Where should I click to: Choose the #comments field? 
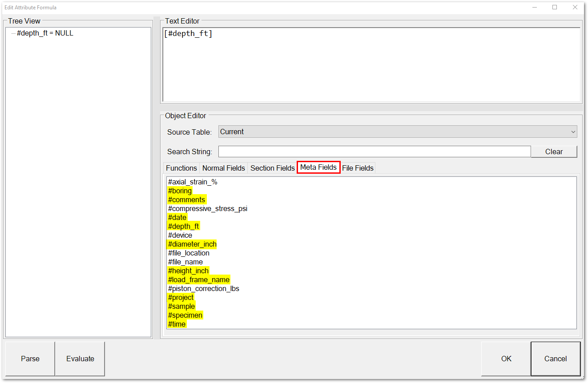pos(187,199)
